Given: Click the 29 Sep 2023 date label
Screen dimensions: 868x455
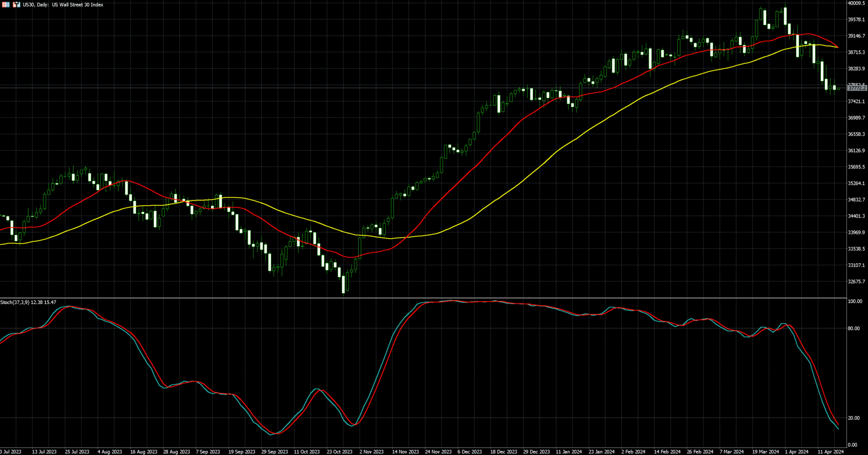Looking at the screenshot, I should (275, 452).
